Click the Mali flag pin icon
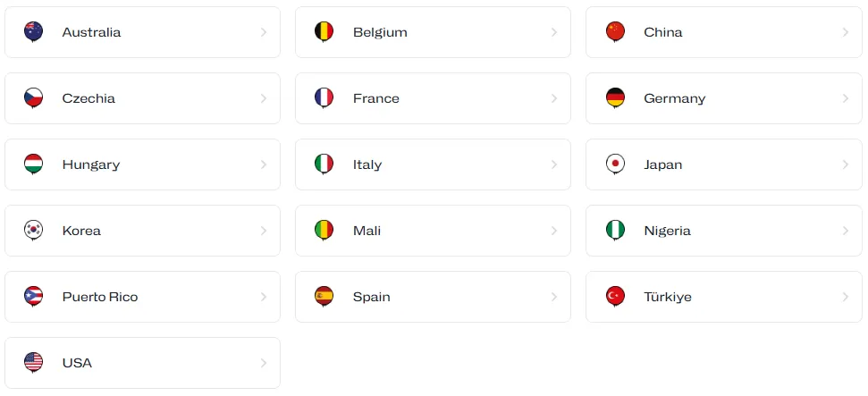Viewport: 868px width, 396px height. (324, 231)
